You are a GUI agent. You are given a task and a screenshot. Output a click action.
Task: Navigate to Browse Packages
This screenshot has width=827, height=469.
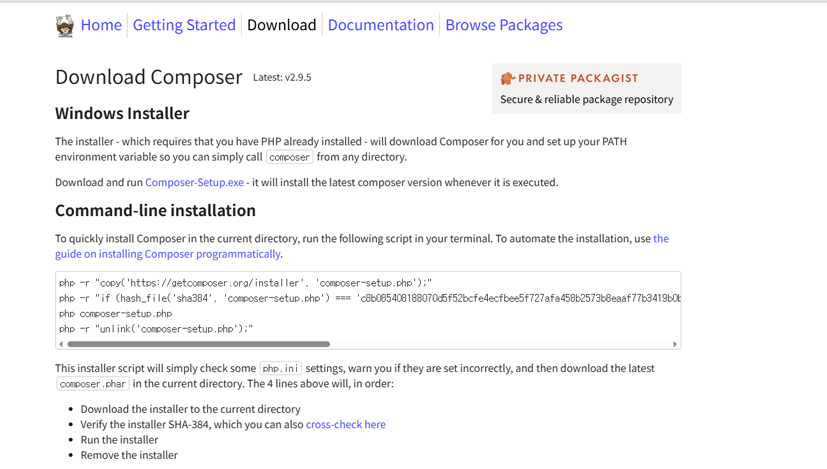(503, 25)
